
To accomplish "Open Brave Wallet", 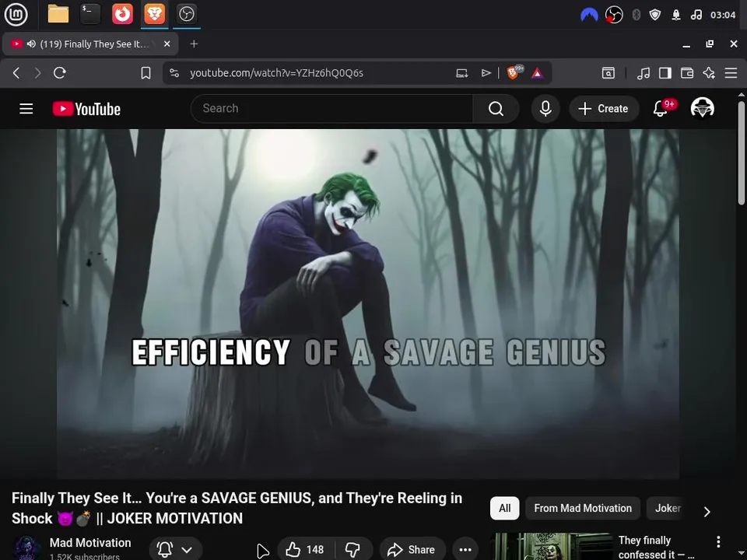I will tap(687, 73).
